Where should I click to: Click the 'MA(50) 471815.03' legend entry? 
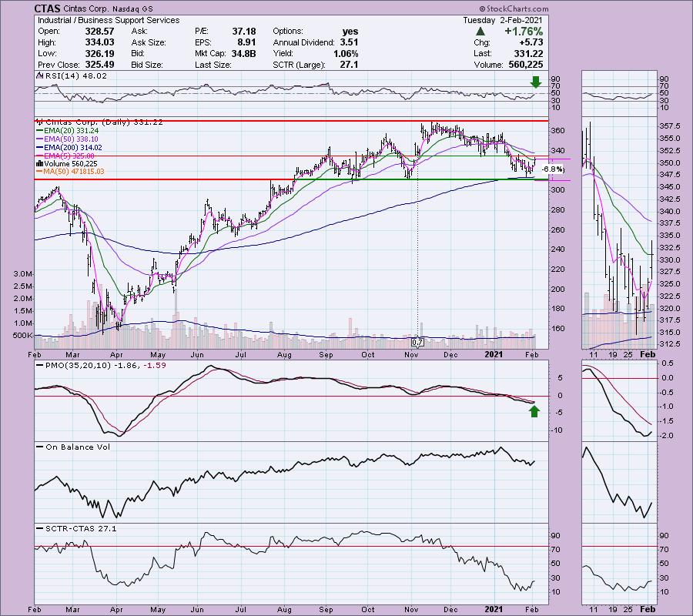point(74,172)
